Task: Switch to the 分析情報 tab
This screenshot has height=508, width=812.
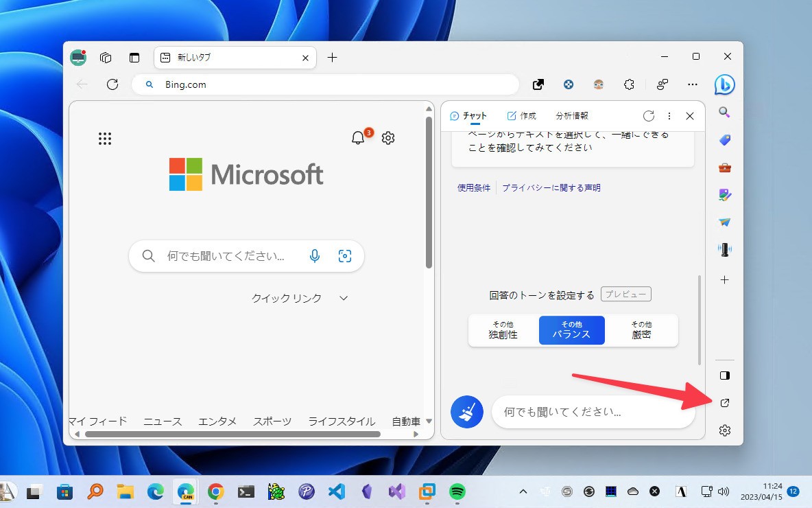Action: (x=571, y=115)
